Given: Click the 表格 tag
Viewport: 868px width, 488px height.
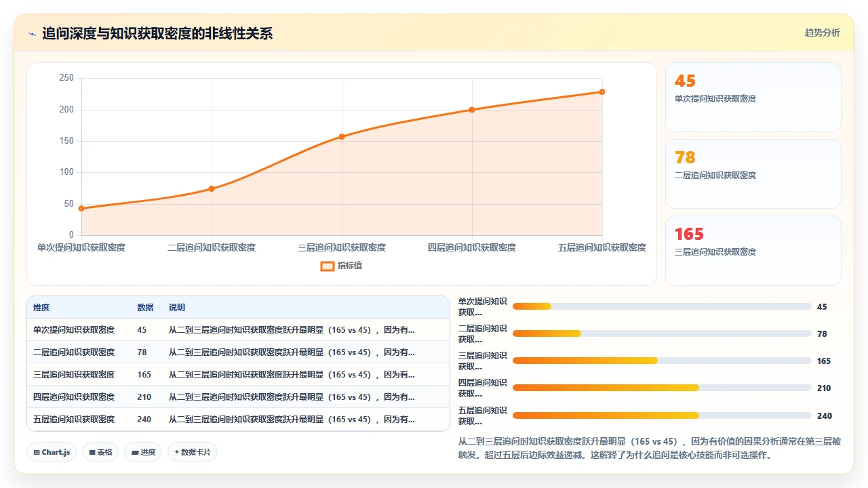Looking at the screenshot, I should point(100,452).
